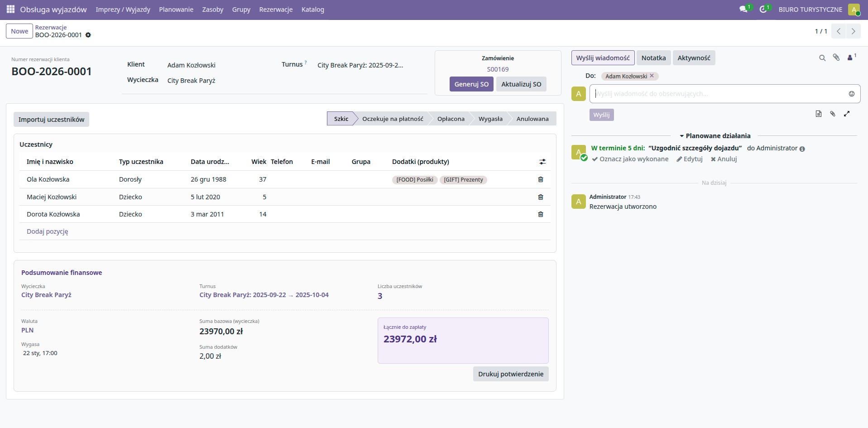This screenshot has height=428, width=868.
Task: Open conversations icon in top bar
Action: (743, 10)
